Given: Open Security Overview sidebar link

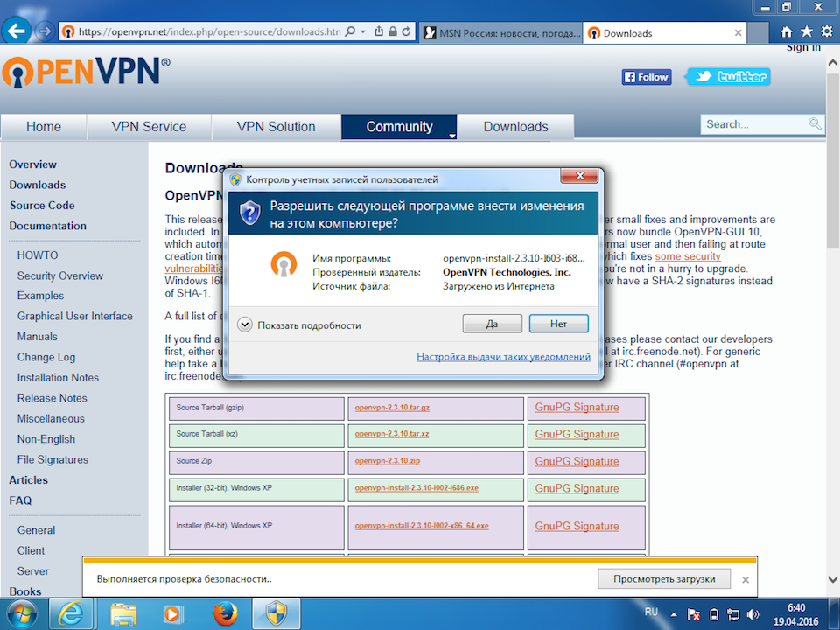Looking at the screenshot, I should click(x=60, y=276).
